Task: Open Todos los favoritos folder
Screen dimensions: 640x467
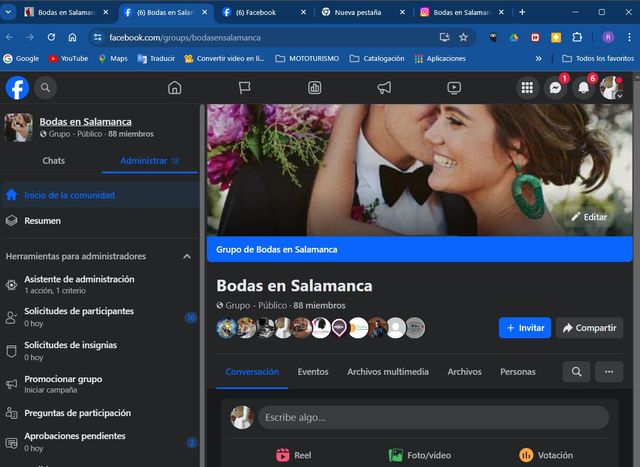Action: 598,58
